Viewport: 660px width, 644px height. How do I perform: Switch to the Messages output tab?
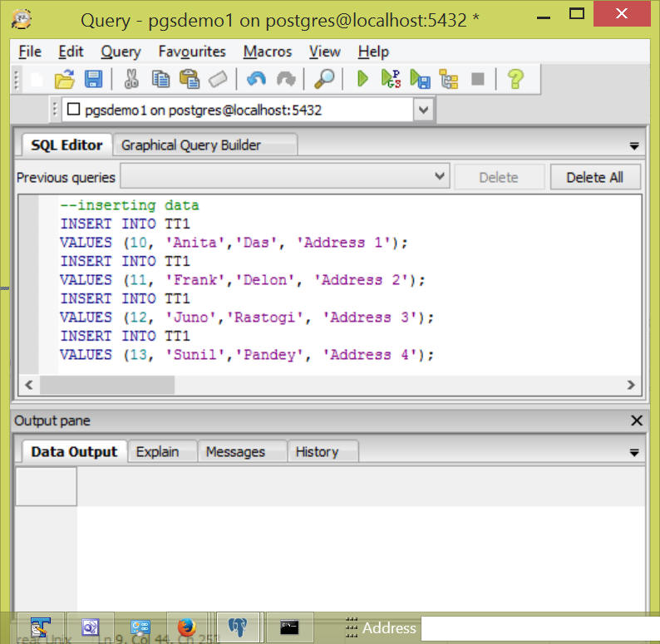tap(235, 452)
